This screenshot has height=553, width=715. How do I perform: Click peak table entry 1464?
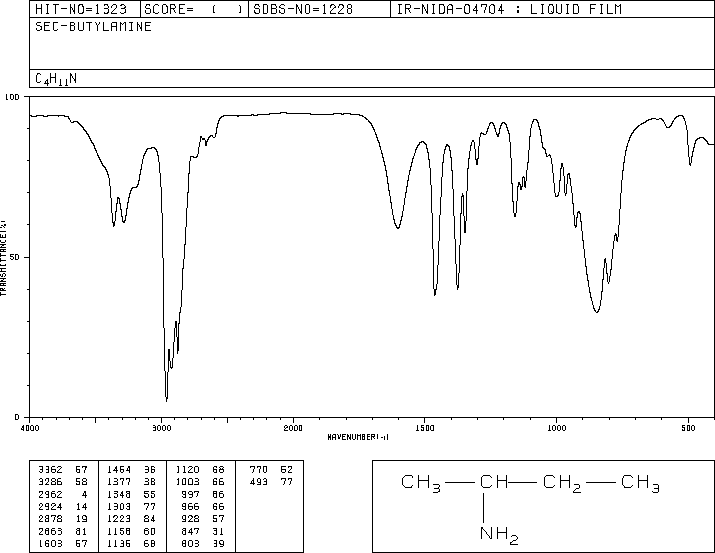coord(119,470)
